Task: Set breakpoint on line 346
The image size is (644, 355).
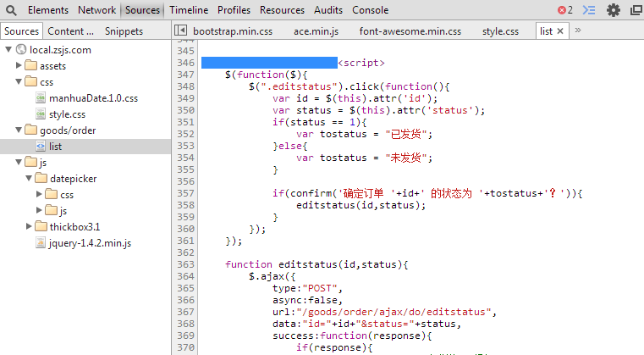Action: (185, 63)
